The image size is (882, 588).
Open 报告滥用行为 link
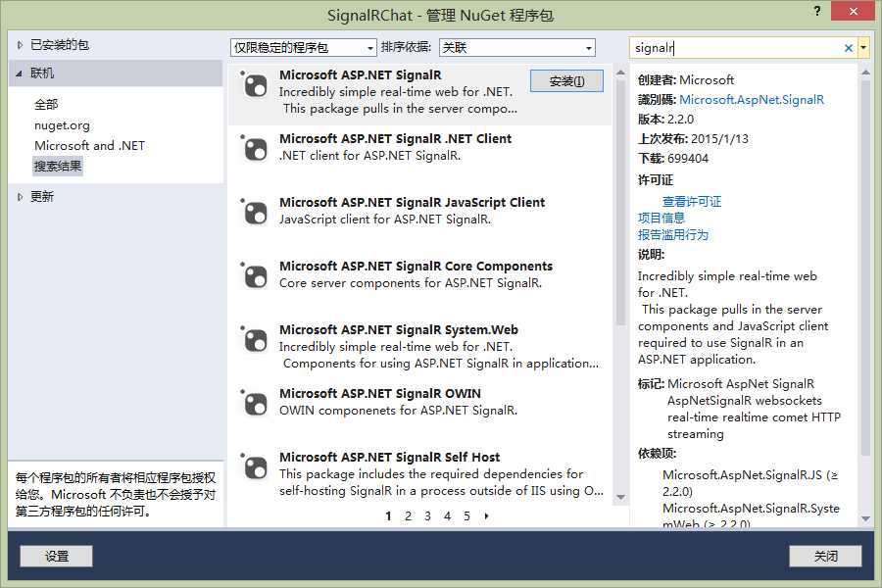[672, 234]
